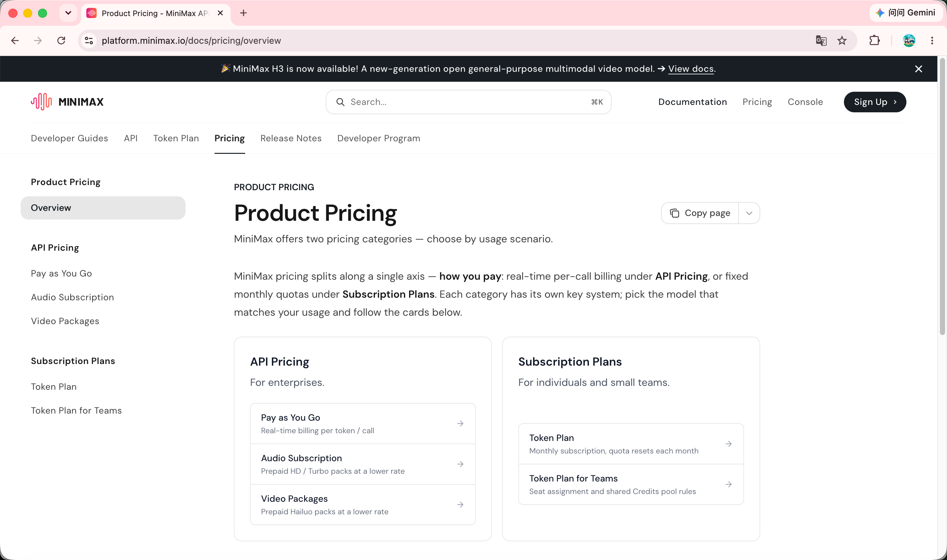Reload the page with the refresh icon
The image size is (947, 560).
pos(61,40)
